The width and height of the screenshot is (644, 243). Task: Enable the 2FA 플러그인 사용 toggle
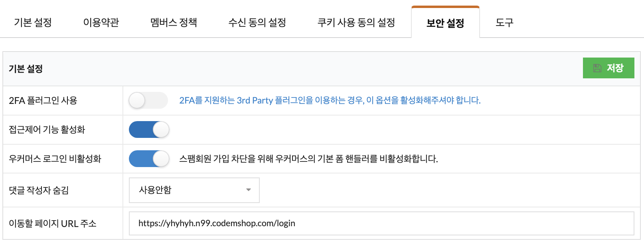148,100
